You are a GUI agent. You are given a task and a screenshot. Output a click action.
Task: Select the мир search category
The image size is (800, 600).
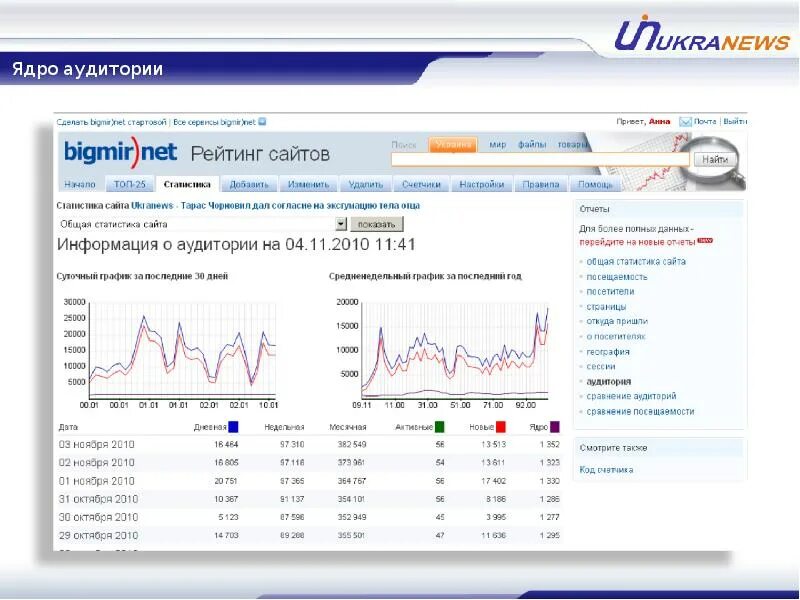pos(497,144)
